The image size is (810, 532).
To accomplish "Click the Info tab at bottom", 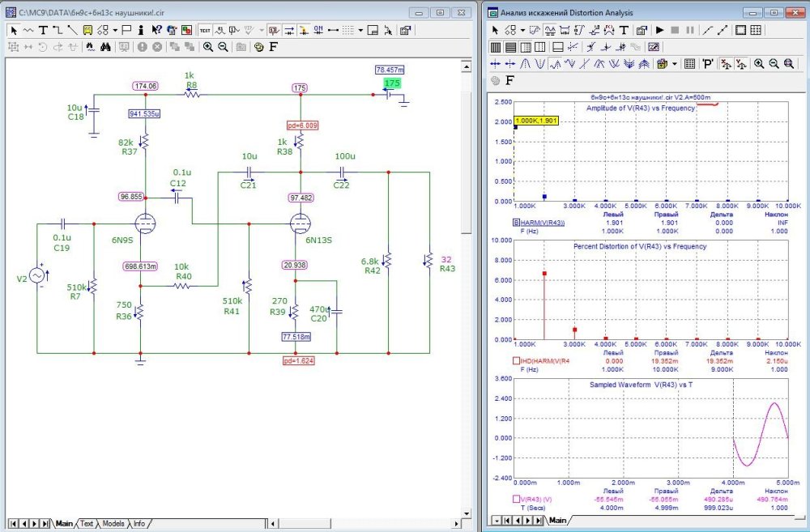I will coord(139,524).
